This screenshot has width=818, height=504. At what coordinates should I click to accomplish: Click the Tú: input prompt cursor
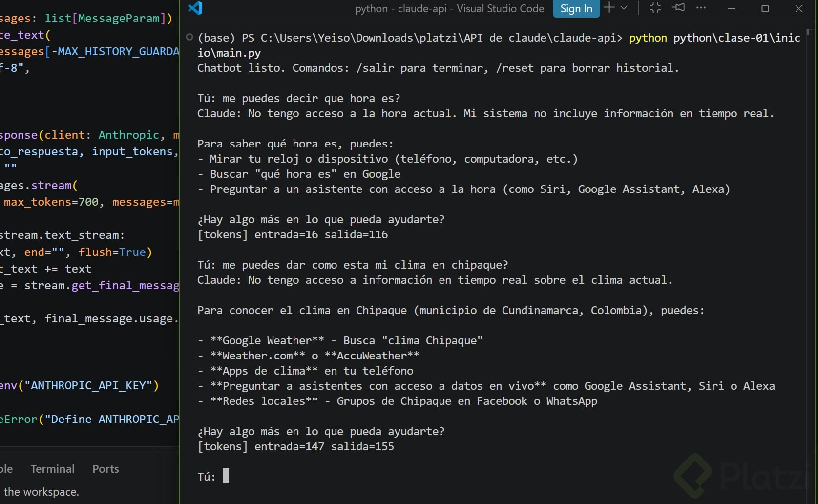[x=226, y=476]
